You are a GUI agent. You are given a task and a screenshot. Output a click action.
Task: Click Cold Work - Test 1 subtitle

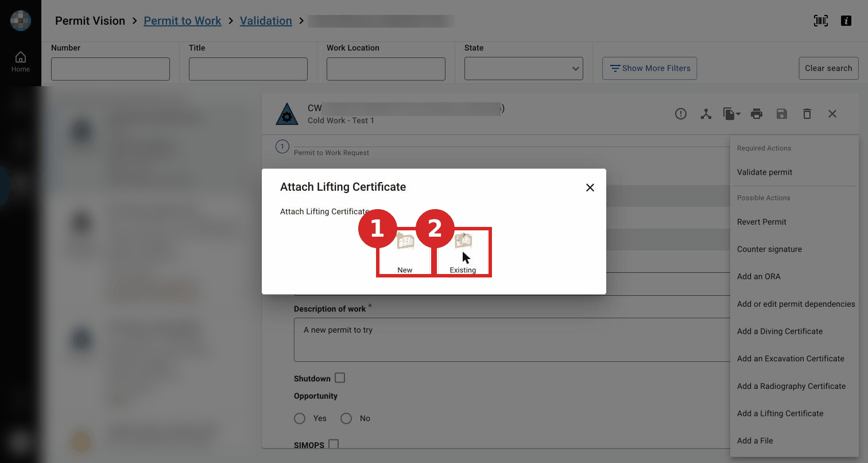341,121
